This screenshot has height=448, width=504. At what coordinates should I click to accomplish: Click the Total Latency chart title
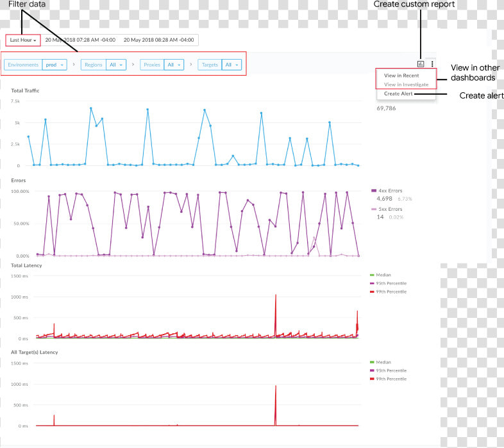point(26,265)
